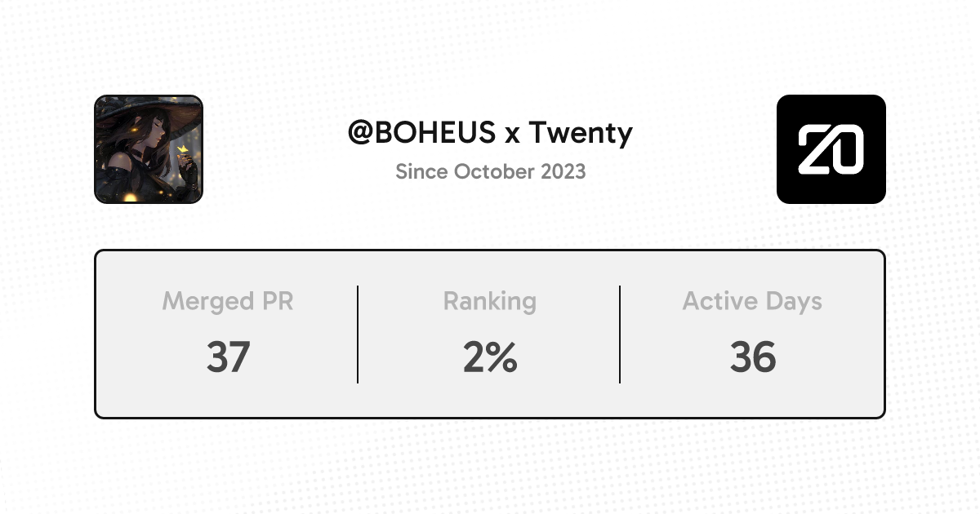
Task: Click the "Merged PR" label
Action: click(227, 301)
